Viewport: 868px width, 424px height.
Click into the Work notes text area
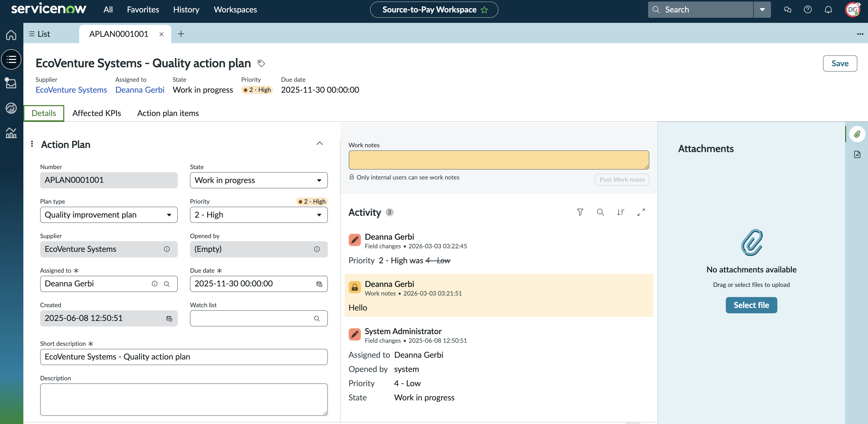pos(499,160)
